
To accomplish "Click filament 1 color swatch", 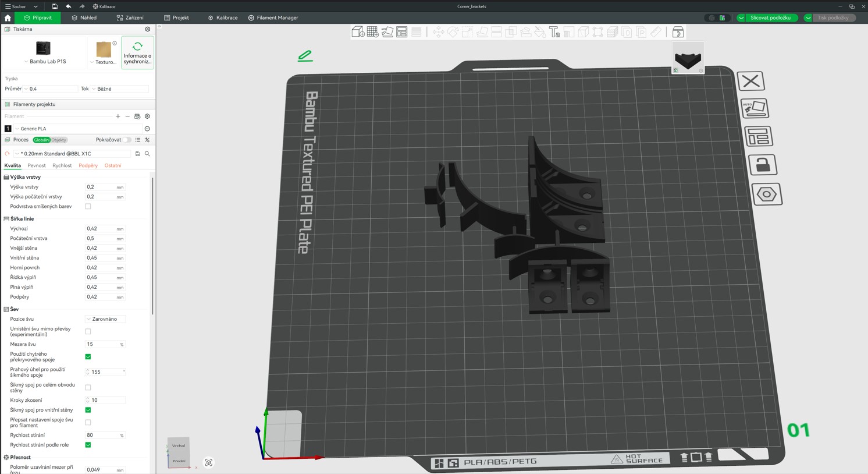I will point(8,129).
